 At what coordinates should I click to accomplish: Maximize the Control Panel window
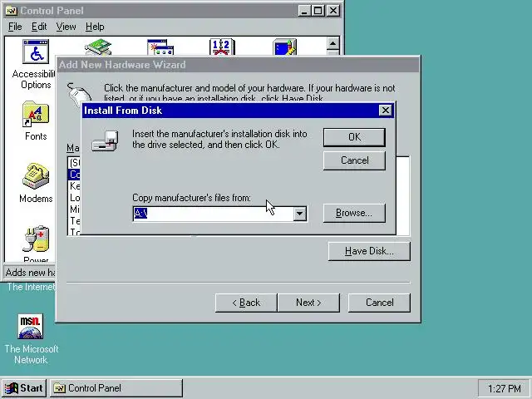coord(318,11)
